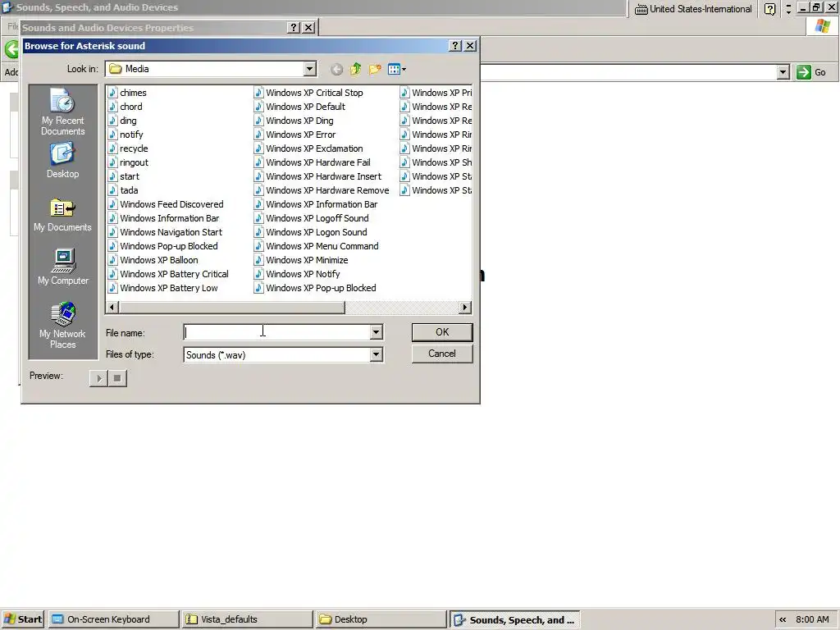The width and height of the screenshot is (840, 630).
Task: Select Windows XP Battery Critical
Action: (x=168, y=274)
